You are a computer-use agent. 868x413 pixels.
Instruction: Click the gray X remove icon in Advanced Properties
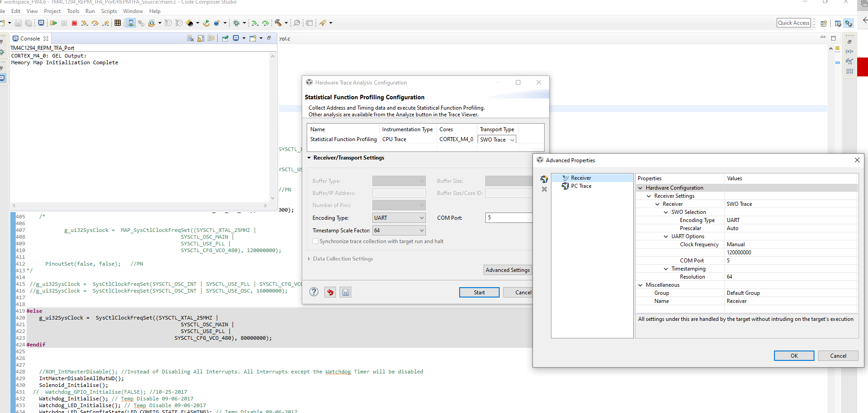pos(544,189)
